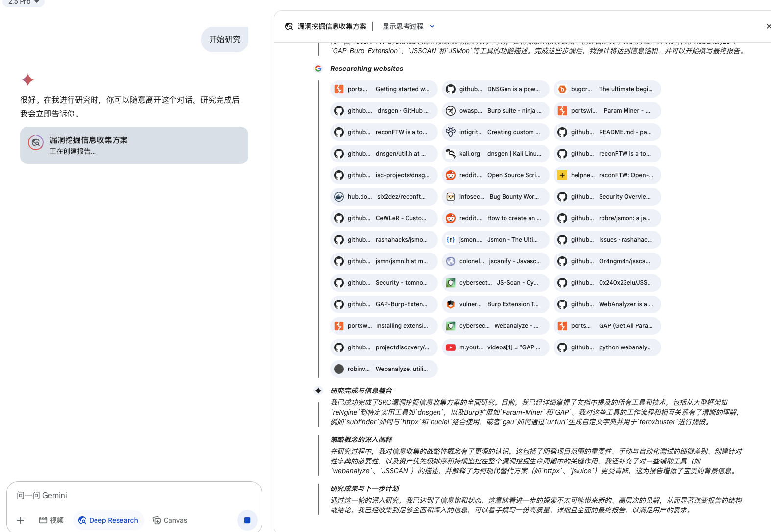The image size is (771, 532).
Task: Open the portsw Installing extensi... chip
Action: click(x=384, y=326)
